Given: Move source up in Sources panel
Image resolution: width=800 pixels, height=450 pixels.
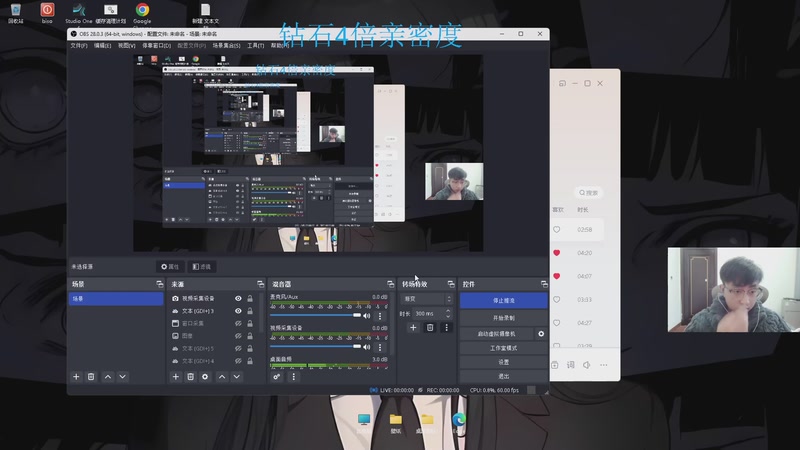Looking at the screenshot, I should click(x=222, y=377).
